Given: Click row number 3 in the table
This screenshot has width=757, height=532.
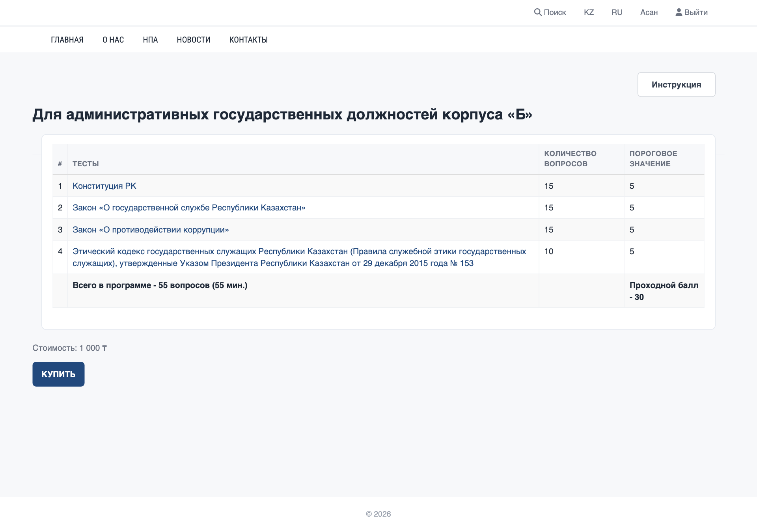Looking at the screenshot, I should [x=60, y=230].
